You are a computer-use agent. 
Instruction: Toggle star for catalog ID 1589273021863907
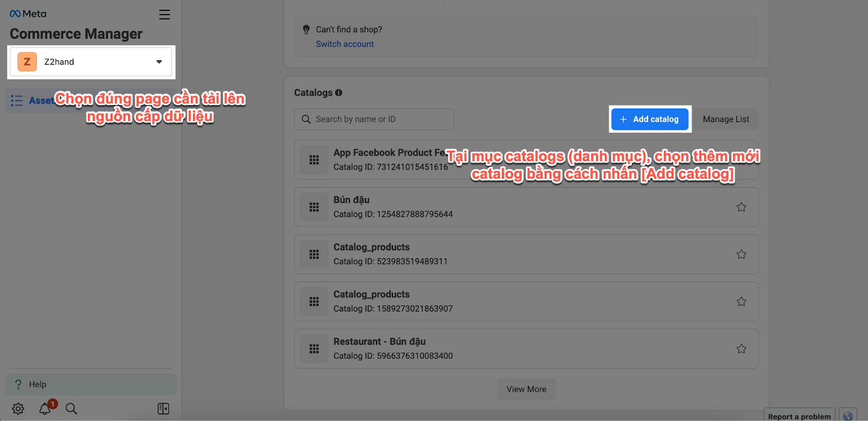[742, 302]
